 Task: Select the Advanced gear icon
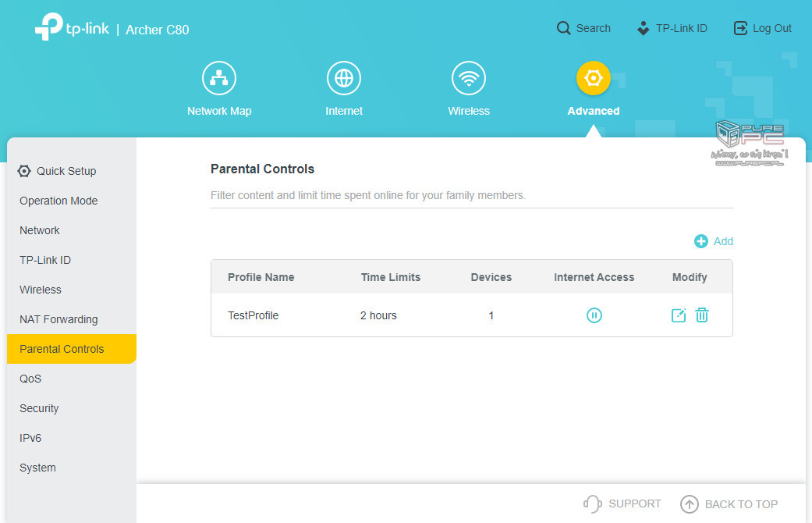pos(593,79)
